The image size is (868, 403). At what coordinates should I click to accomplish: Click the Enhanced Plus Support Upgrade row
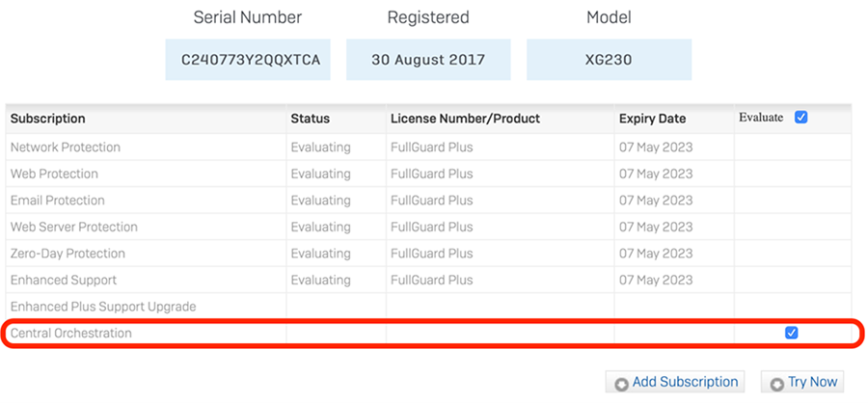pos(103,307)
